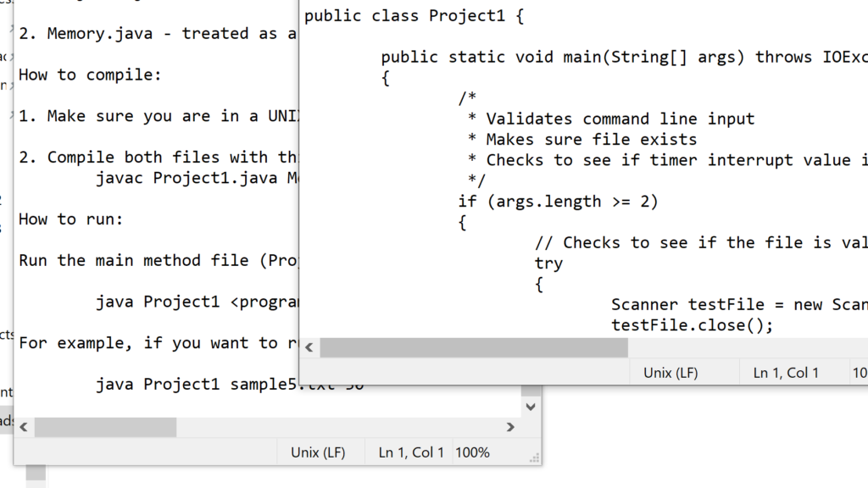Image resolution: width=868 pixels, height=488 pixels.
Task: Click the horizontal scrollbar thumb in Project1.java window
Action: (475, 347)
